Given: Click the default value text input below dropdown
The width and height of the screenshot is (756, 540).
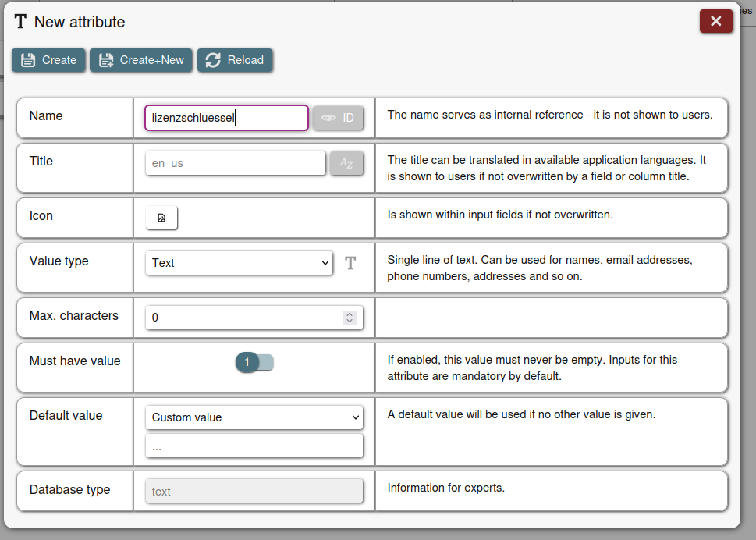Looking at the screenshot, I should [x=254, y=447].
